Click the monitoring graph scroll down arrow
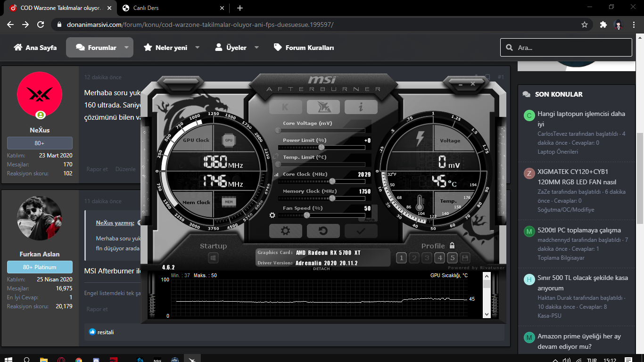The image size is (644, 362). click(x=487, y=314)
